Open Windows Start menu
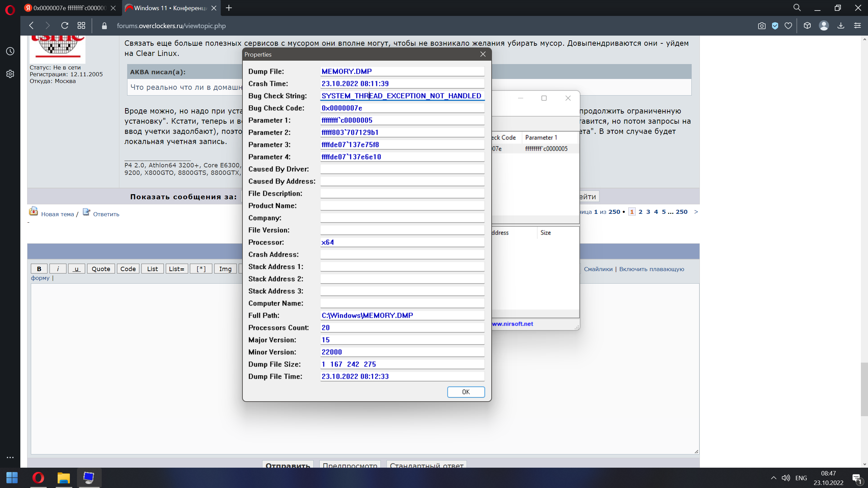This screenshot has height=488, width=868. coord(12,478)
